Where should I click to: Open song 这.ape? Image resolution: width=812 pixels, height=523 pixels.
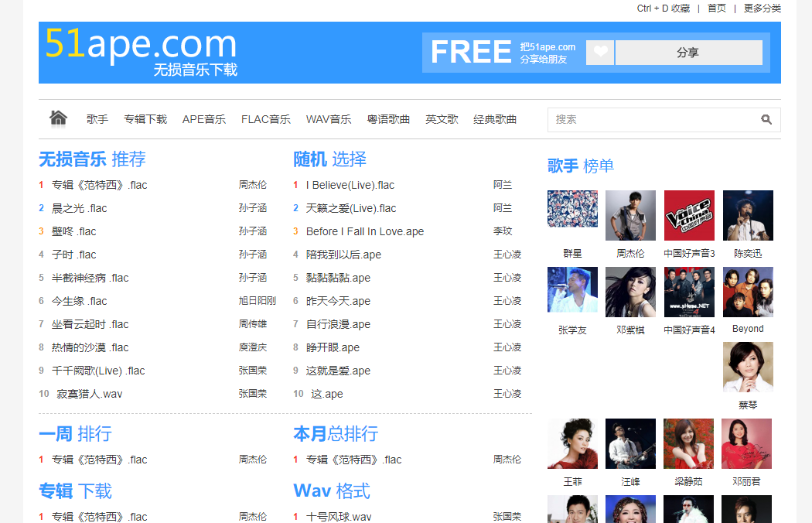click(327, 395)
